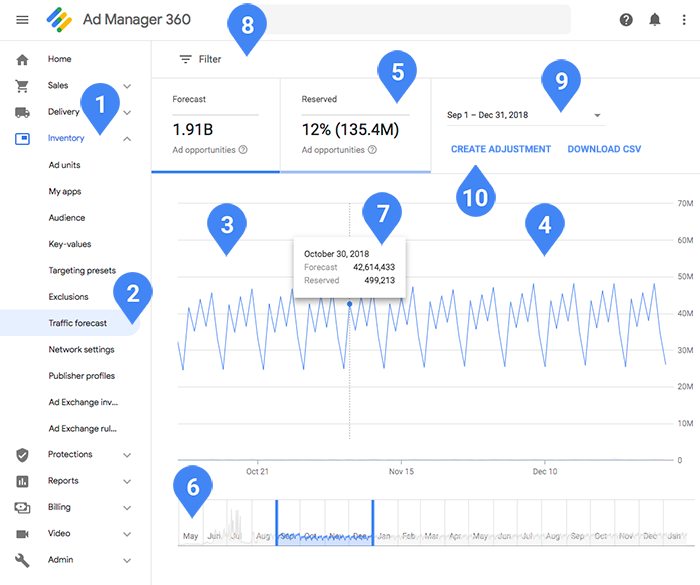Open the help question mark icon
Viewport: 700px width, 585px height.
point(626,20)
